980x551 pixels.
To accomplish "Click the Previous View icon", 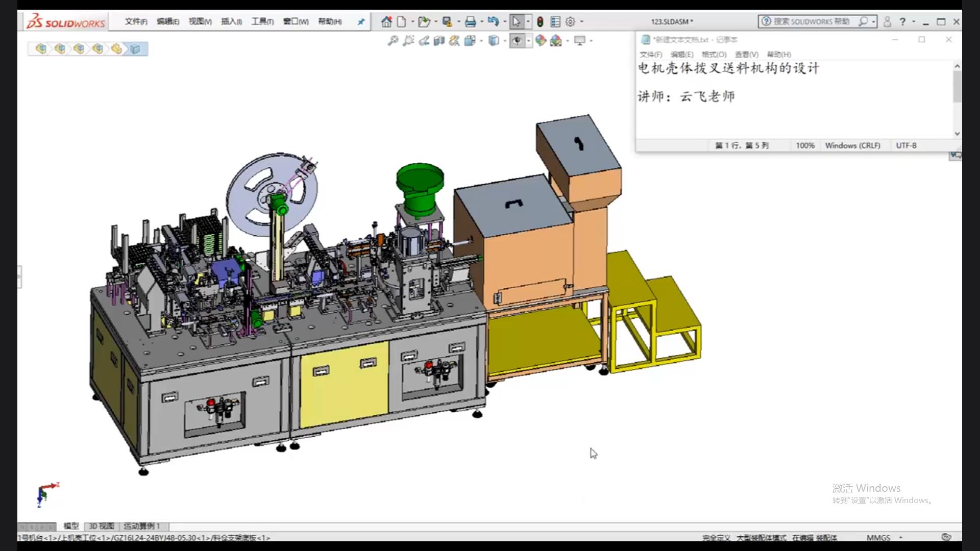I will tap(424, 40).
